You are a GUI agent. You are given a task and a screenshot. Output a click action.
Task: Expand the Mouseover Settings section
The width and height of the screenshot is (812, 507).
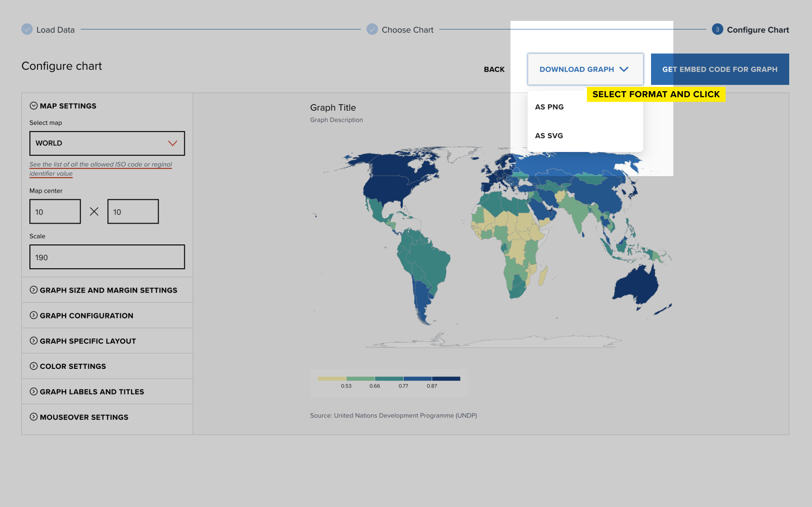click(x=107, y=417)
